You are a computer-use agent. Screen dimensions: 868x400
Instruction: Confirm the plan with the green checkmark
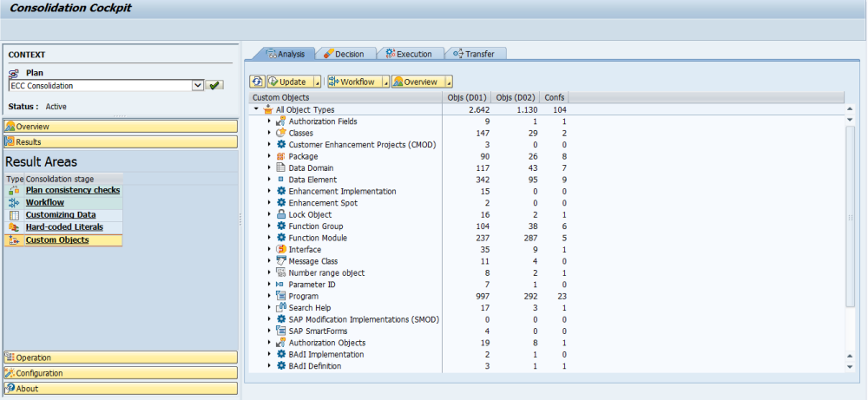tap(214, 85)
